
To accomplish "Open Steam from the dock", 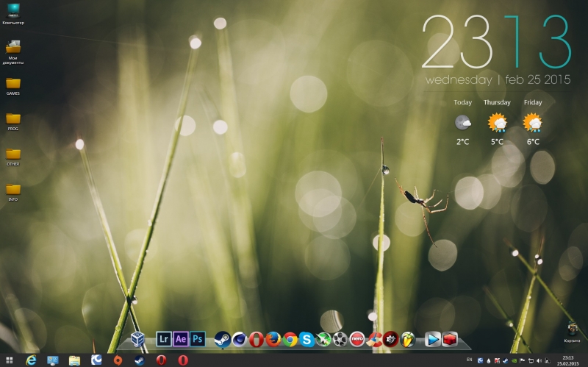I will 223,340.
